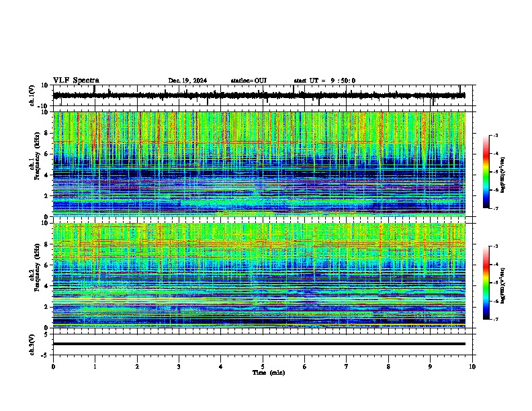Click time axis tick label "6"
The width and height of the screenshot is (532, 411).
(305, 367)
